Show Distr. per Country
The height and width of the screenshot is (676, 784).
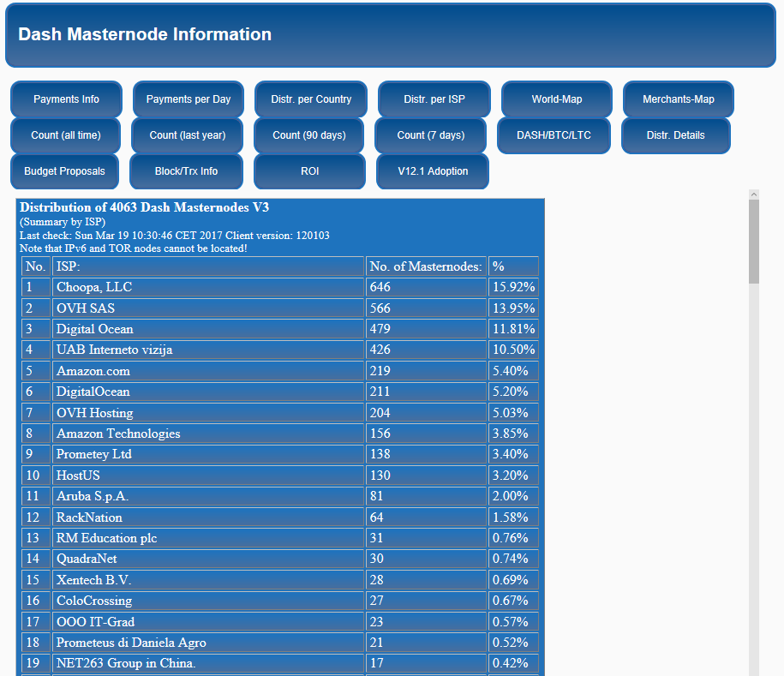[x=311, y=99]
